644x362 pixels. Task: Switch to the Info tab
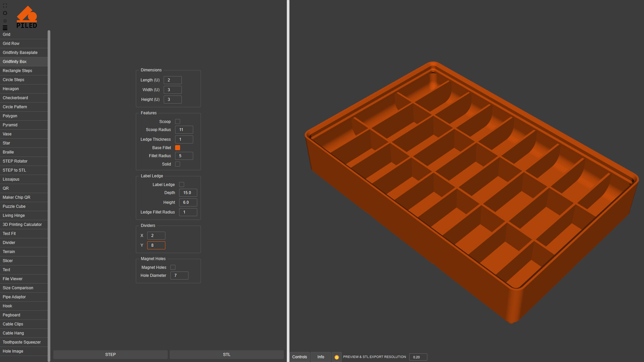coord(321,357)
